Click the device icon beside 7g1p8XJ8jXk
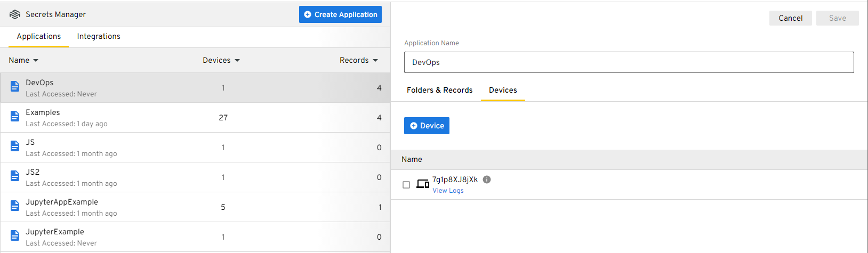Screen dimensions: 868x253 [x=423, y=184]
